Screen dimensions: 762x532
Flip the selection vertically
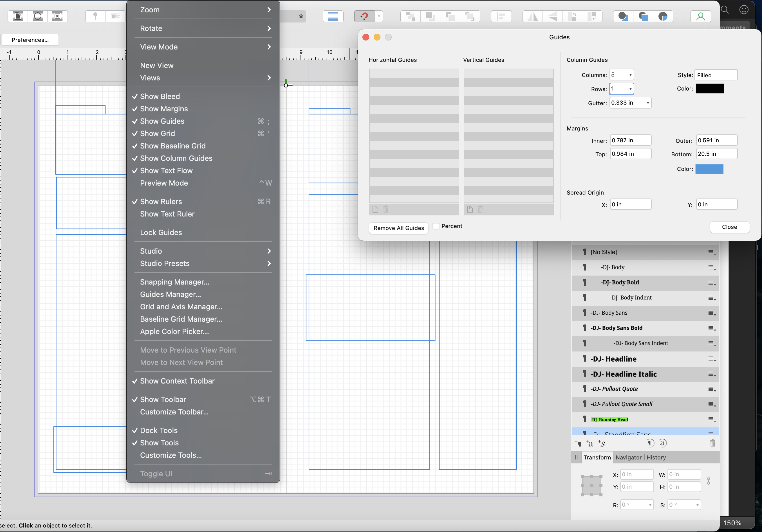click(x=552, y=16)
